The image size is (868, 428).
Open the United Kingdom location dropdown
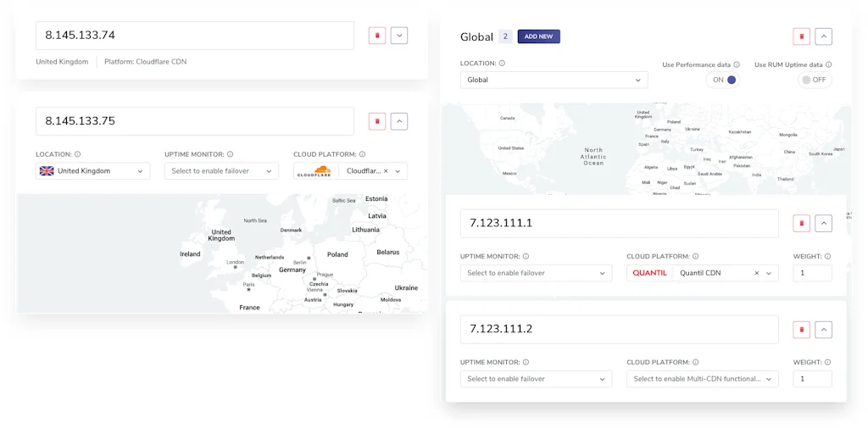93,171
